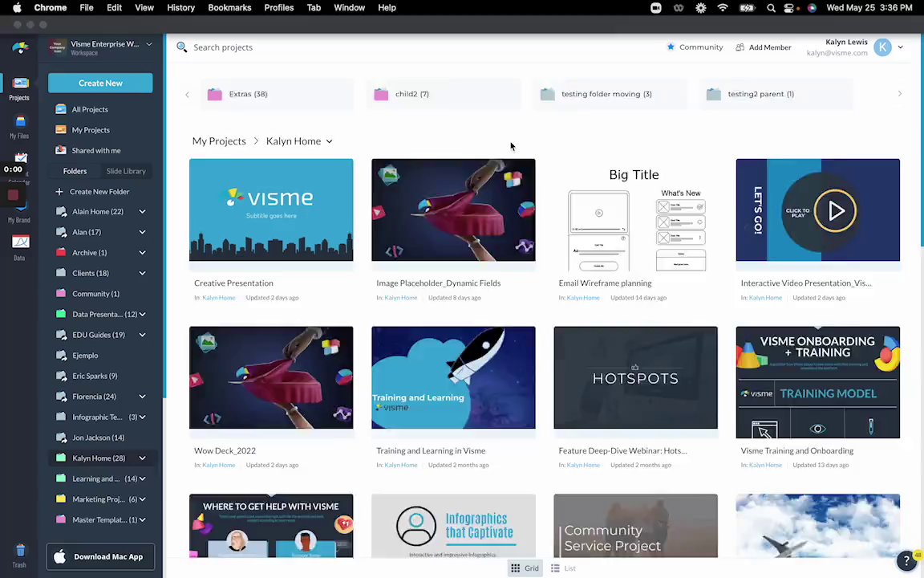
Task: Switch to Grid view
Action: (525, 568)
